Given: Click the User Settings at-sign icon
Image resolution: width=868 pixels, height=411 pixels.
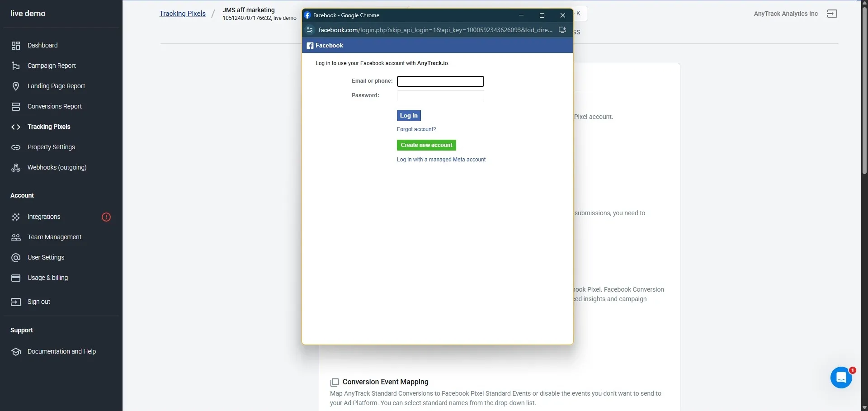Looking at the screenshot, I should pos(16,258).
